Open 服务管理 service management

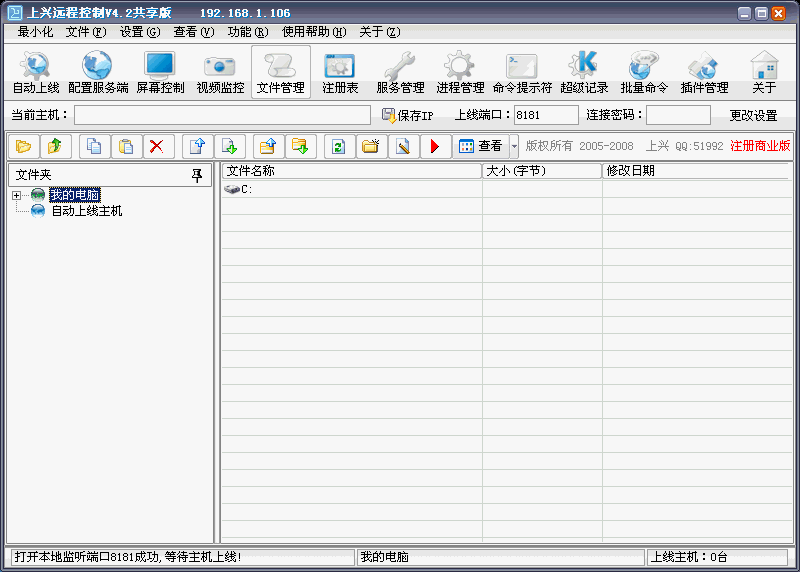[x=400, y=72]
